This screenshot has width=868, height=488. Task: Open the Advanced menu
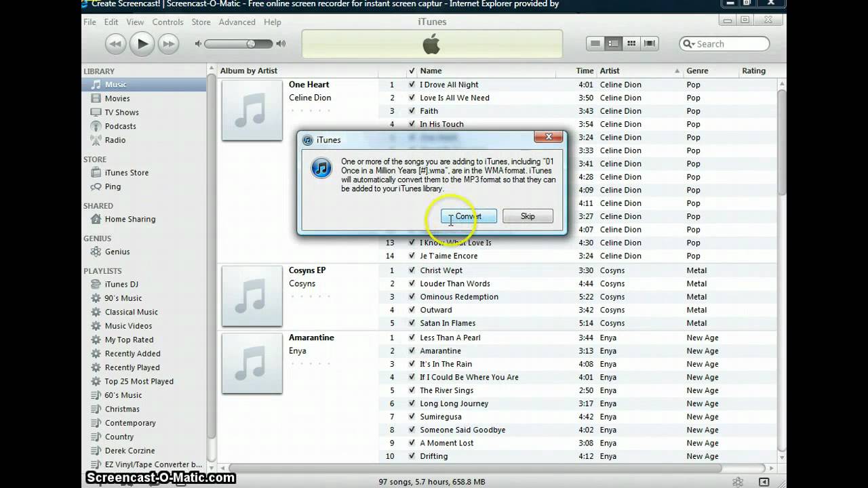pyautogui.click(x=237, y=22)
